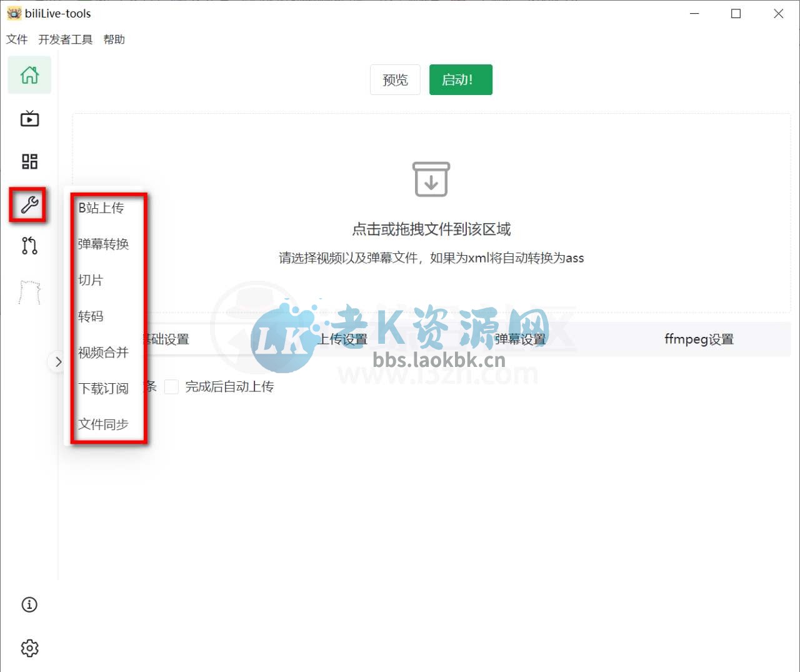
Task: Open the 帮助 menu
Action: point(114,39)
